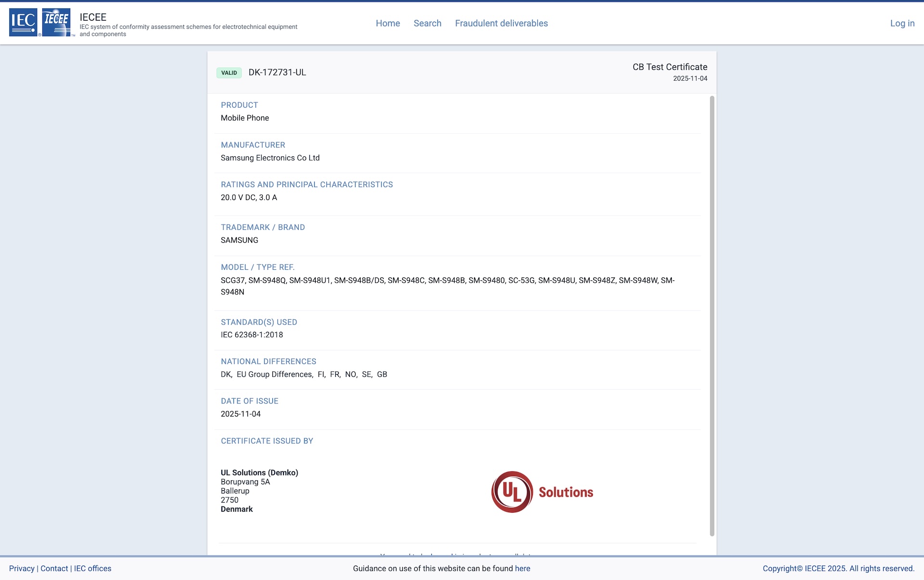Click the IEC logo icon
924x580 pixels.
coord(23,22)
